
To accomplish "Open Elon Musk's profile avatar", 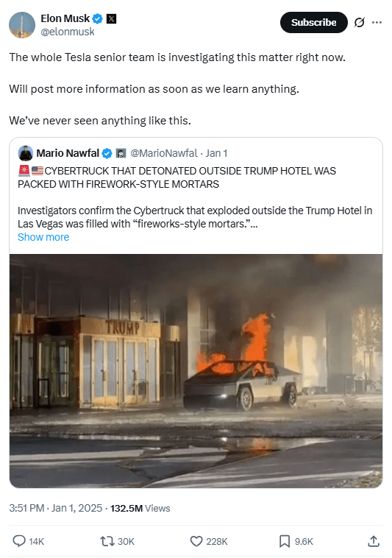I will [x=22, y=25].
